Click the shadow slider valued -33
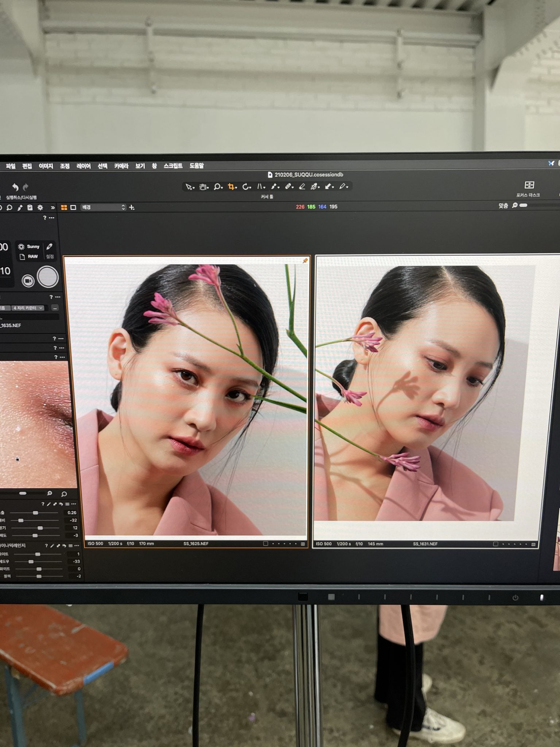Screen dimensions: 560x747 click(x=39, y=561)
